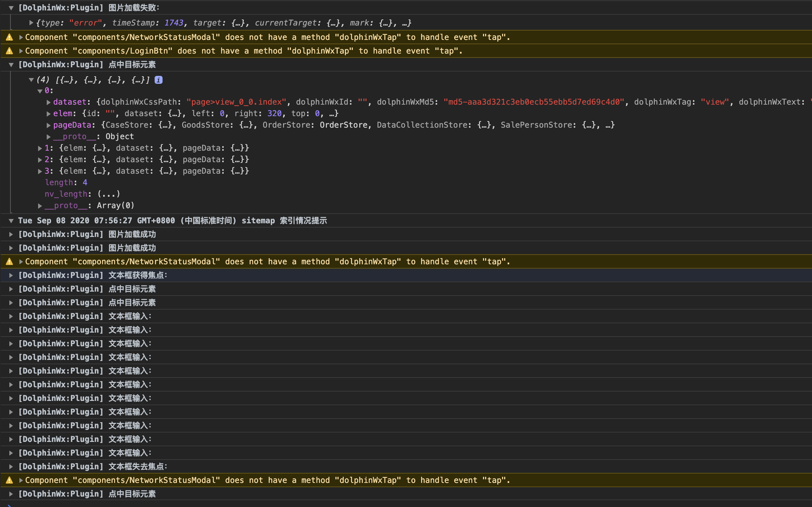Image resolution: width=812 pixels, height=507 pixels.
Task: Expand the pageData property with CaseStore
Action: 49,125
